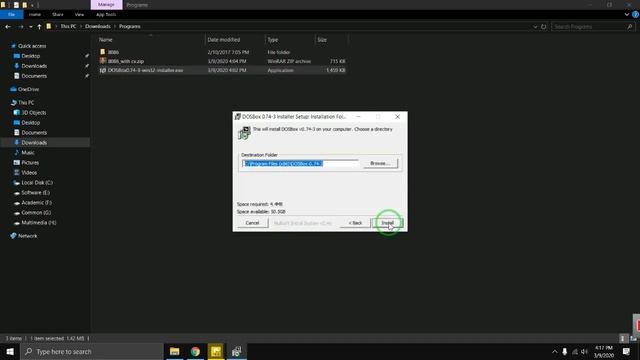
Task: Select the 8086 folder icon
Action: (x=102, y=52)
